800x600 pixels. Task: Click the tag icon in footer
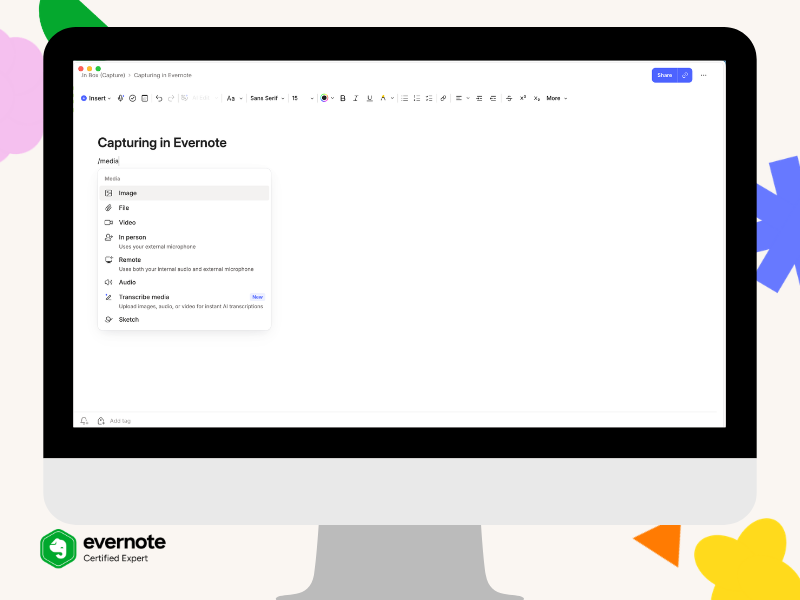pyautogui.click(x=101, y=421)
